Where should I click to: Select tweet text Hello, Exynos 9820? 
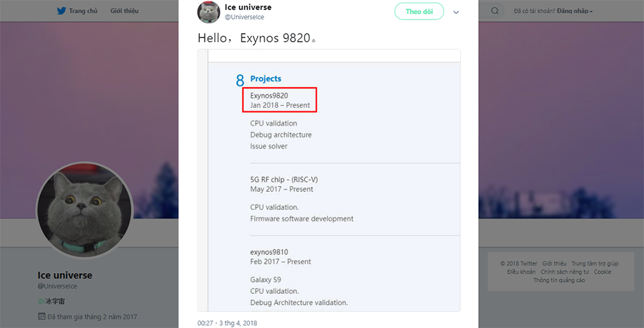pyautogui.click(x=257, y=38)
